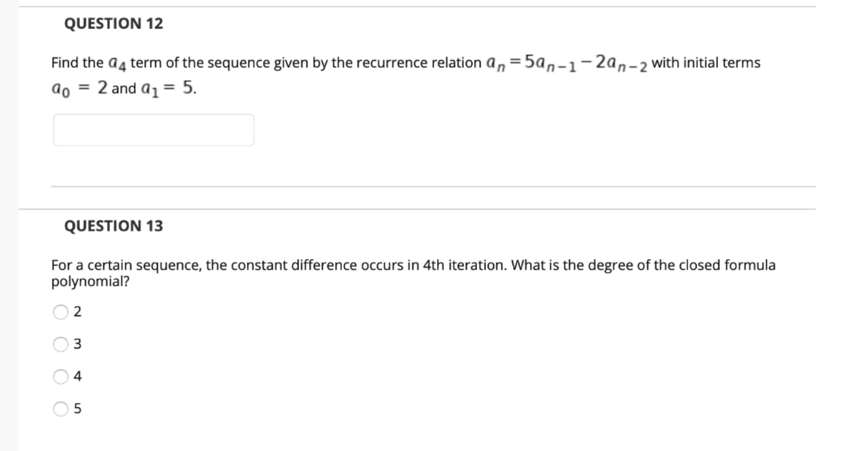Focus the blank response box under Question 12
This screenshot has height=451, width=868.
click(154, 130)
